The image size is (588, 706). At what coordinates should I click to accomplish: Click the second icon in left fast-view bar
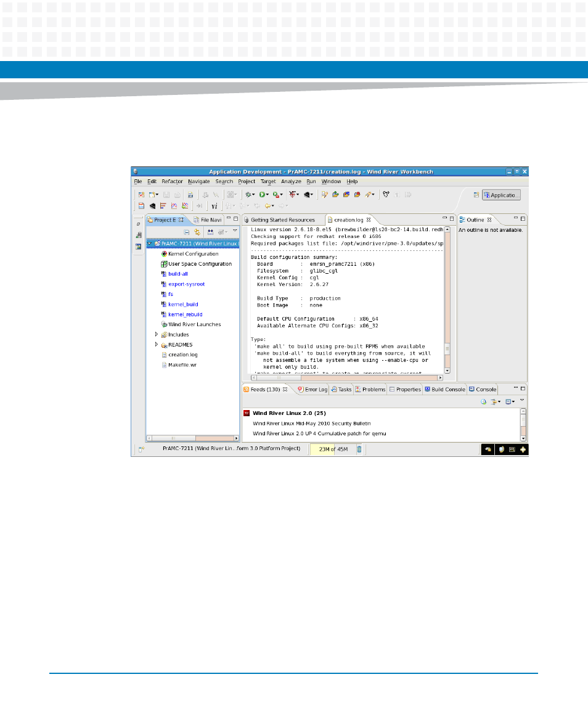[x=139, y=235]
